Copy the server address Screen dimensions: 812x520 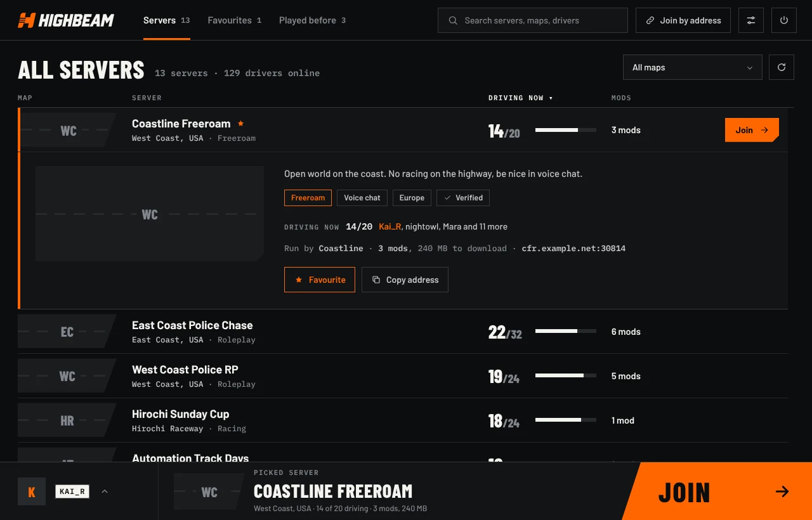[405, 280]
